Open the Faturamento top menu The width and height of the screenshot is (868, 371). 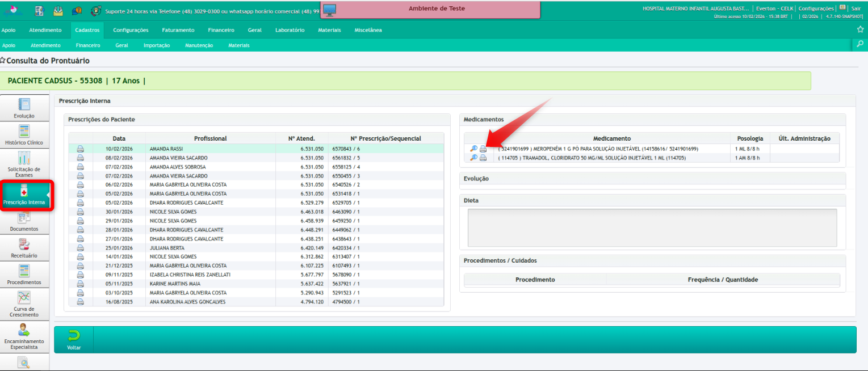178,30
